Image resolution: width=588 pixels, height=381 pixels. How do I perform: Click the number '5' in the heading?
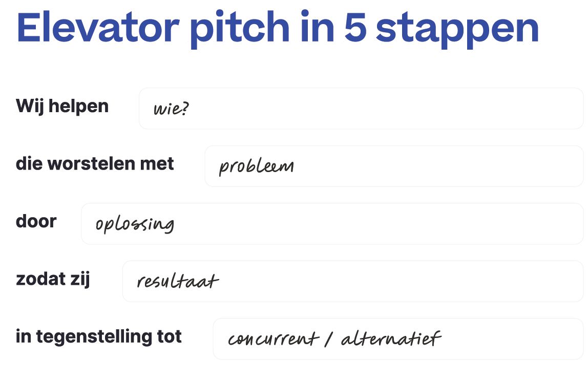click(x=355, y=28)
